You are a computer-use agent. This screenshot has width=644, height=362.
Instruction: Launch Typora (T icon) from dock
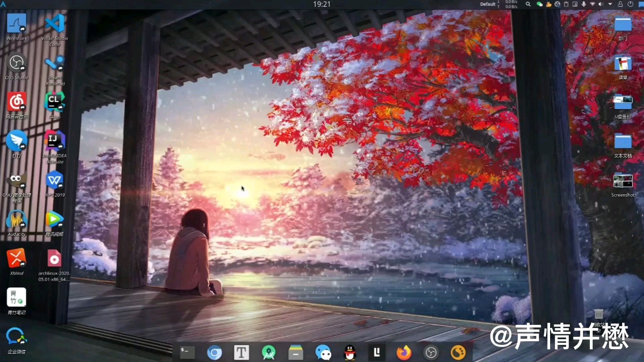pyautogui.click(x=241, y=353)
